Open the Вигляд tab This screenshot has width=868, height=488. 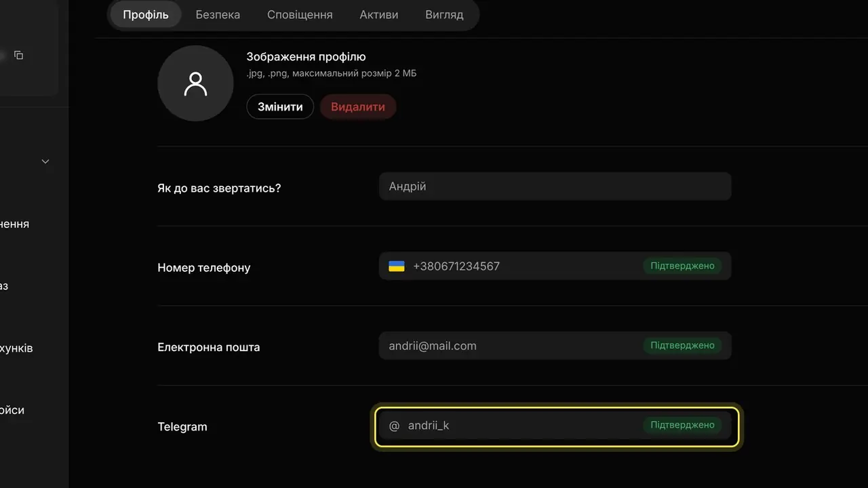coord(444,14)
